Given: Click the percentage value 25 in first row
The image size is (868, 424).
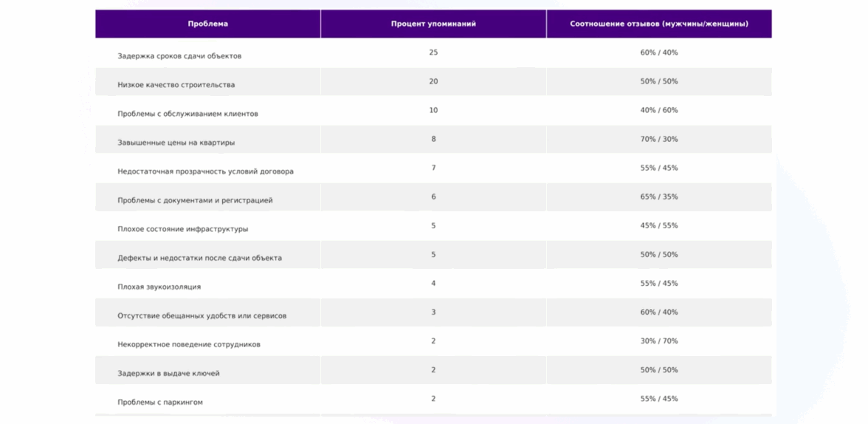Looking at the screenshot, I should pos(433,52).
